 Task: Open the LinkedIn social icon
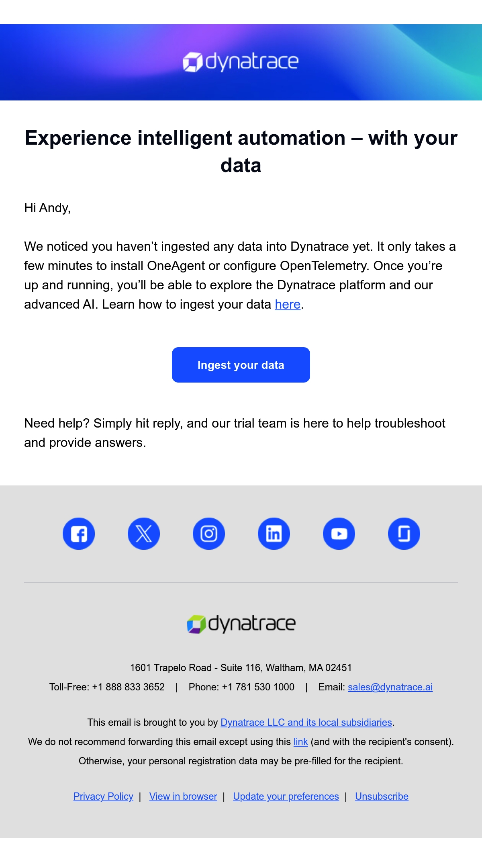274,534
